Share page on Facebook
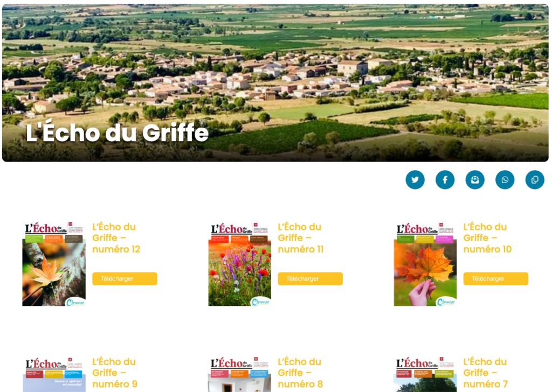 pos(445,180)
